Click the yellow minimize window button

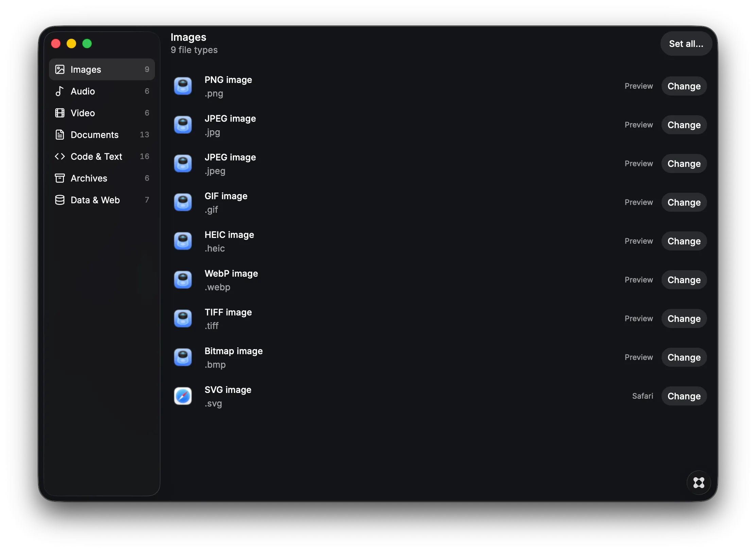coord(71,44)
